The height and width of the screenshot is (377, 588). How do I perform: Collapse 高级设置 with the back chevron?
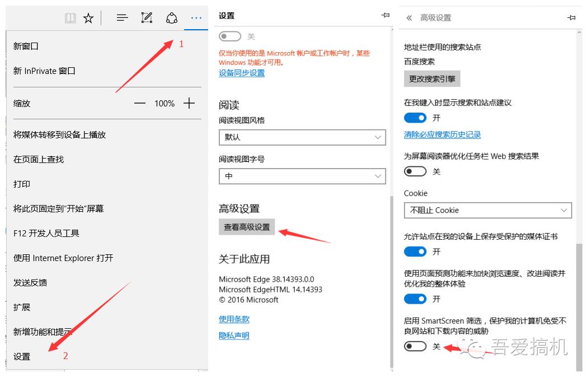[x=408, y=17]
